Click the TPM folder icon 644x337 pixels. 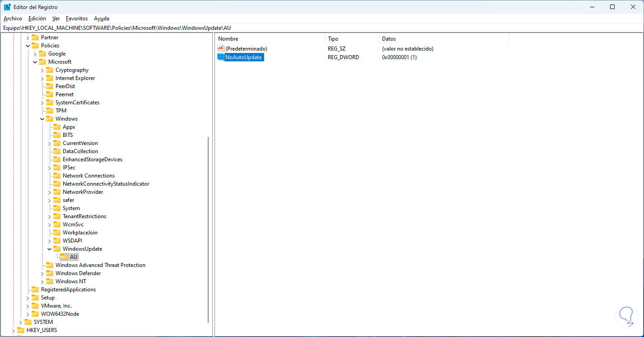(50, 111)
